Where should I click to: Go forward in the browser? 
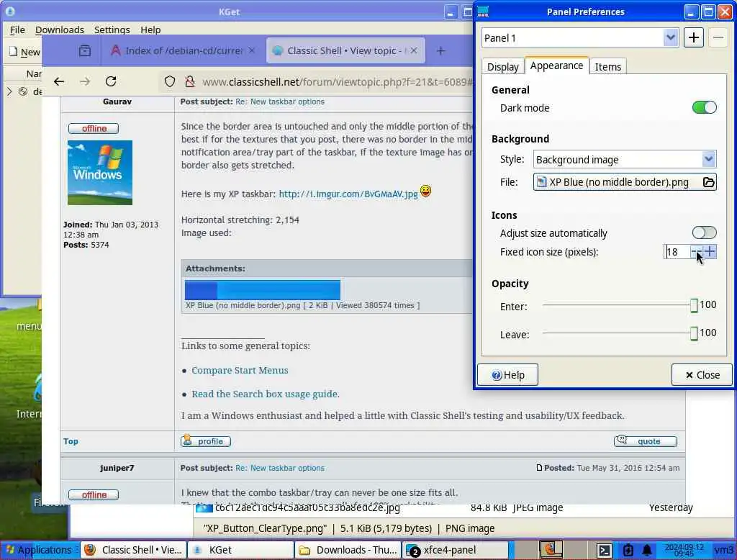coord(85,82)
